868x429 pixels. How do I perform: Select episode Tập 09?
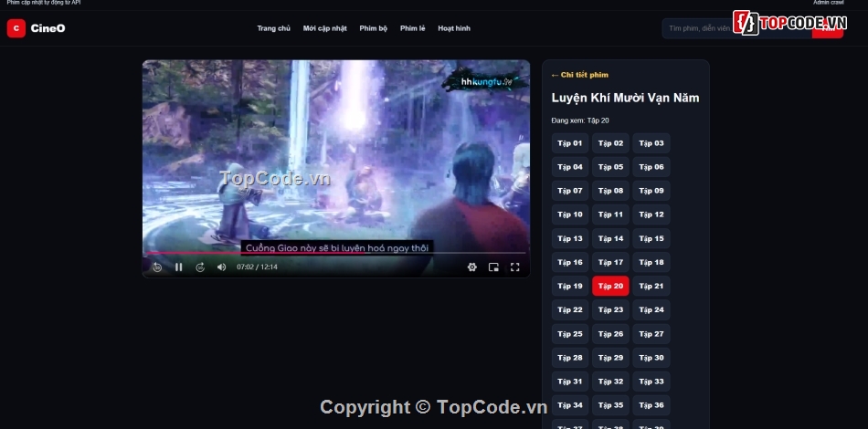(651, 191)
